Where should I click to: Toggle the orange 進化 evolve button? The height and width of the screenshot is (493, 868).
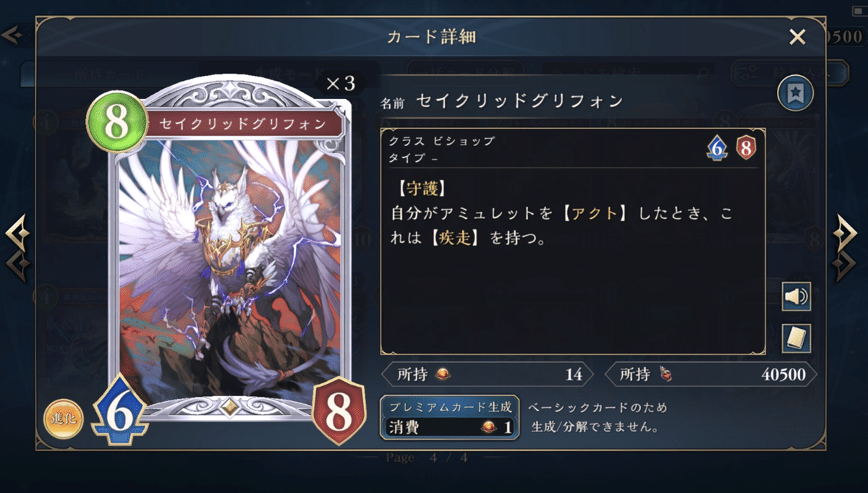[x=64, y=418]
